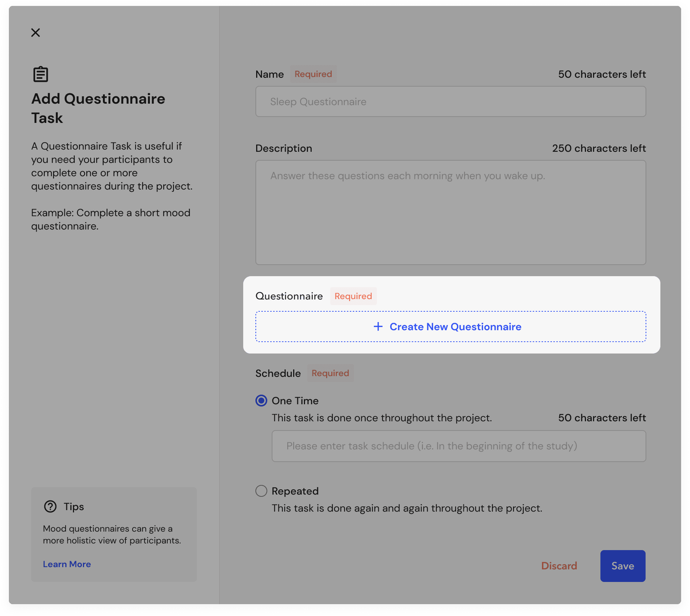
Task: Click the Required badge beside Schedule
Action: (x=330, y=373)
